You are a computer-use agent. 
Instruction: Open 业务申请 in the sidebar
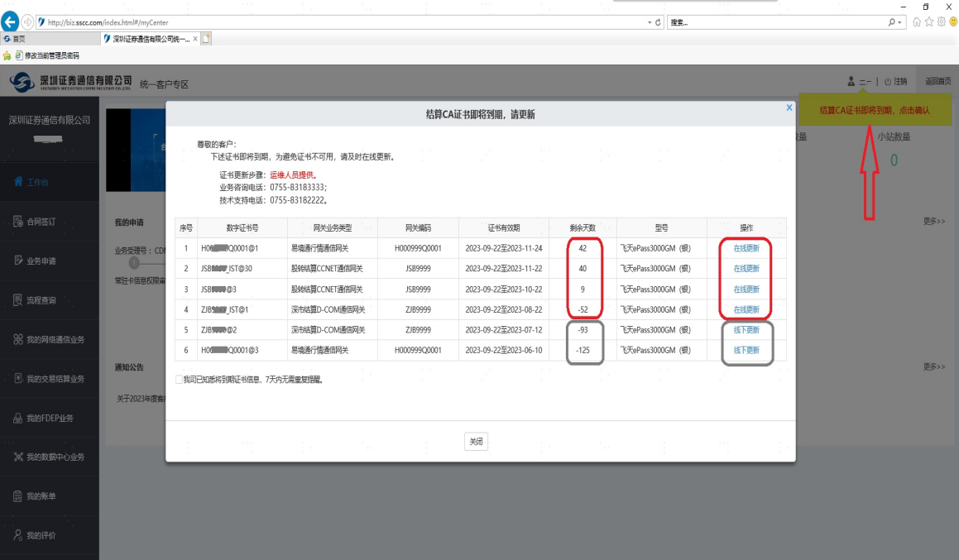pyautogui.click(x=50, y=261)
